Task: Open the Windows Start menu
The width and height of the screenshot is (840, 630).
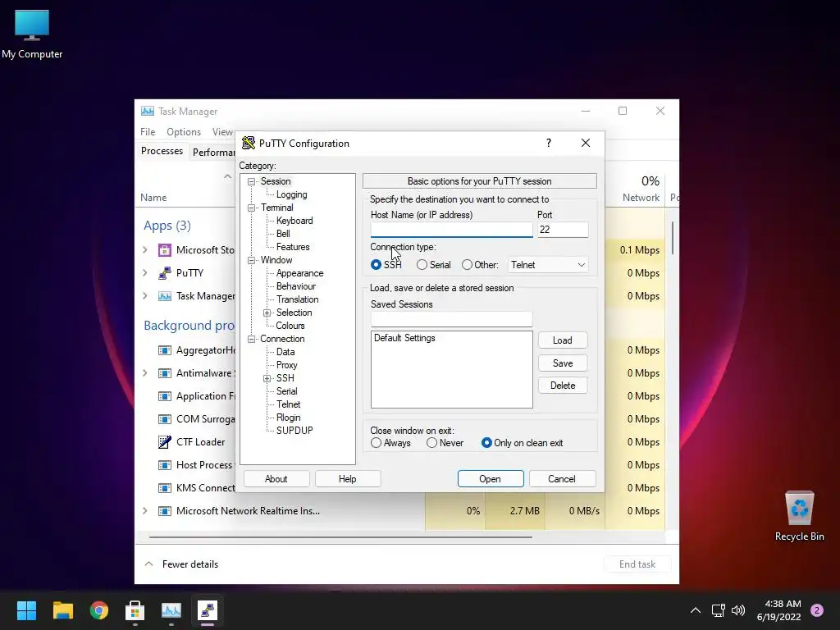Action: tap(26, 610)
